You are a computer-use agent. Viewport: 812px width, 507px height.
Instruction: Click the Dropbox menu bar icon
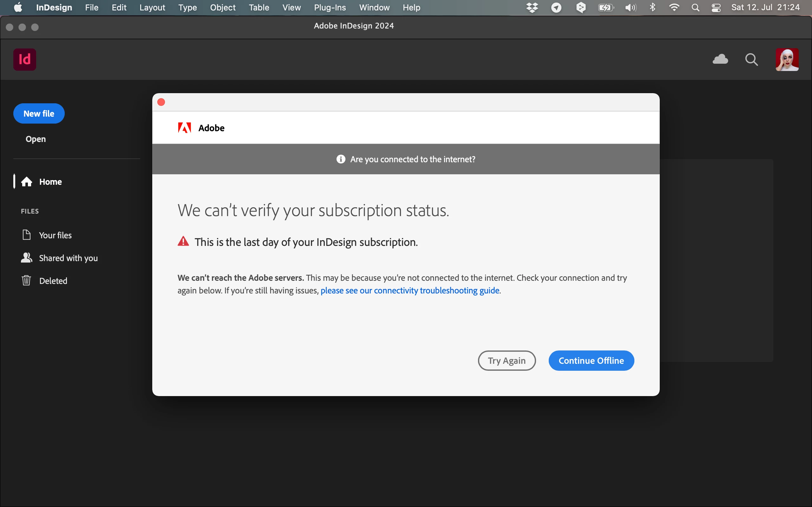click(532, 7)
